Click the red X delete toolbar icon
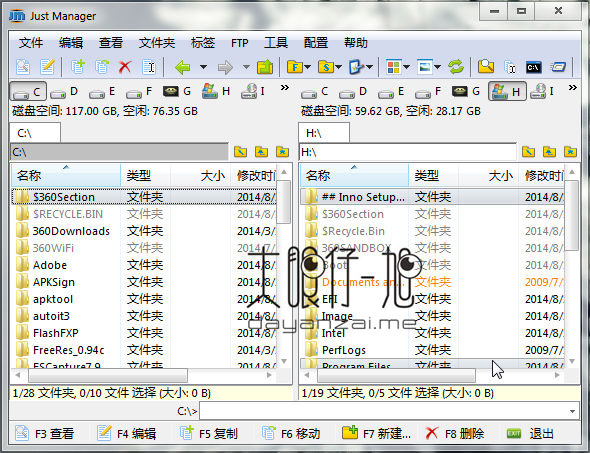This screenshot has height=453, width=590. (x=125, y=67)
